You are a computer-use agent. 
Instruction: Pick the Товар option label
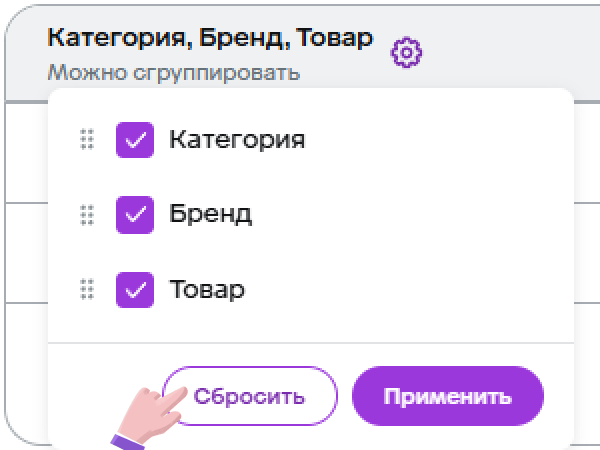[x=206, y=290]
